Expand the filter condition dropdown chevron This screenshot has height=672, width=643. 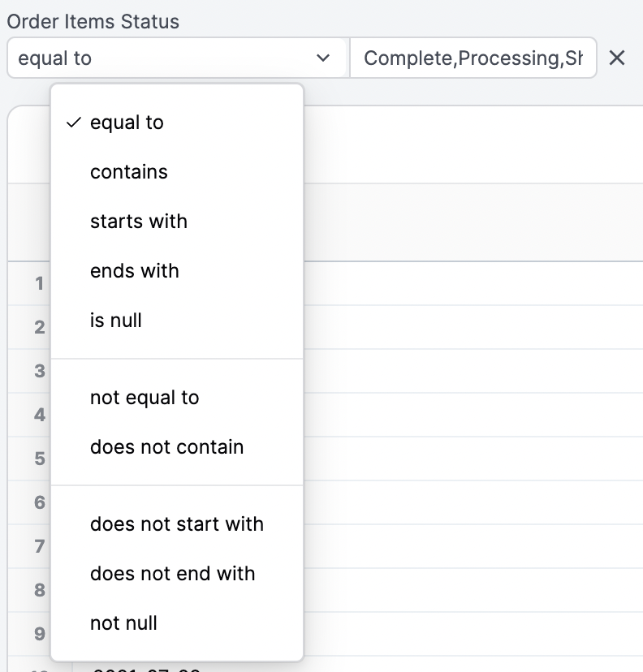point(323,58)
